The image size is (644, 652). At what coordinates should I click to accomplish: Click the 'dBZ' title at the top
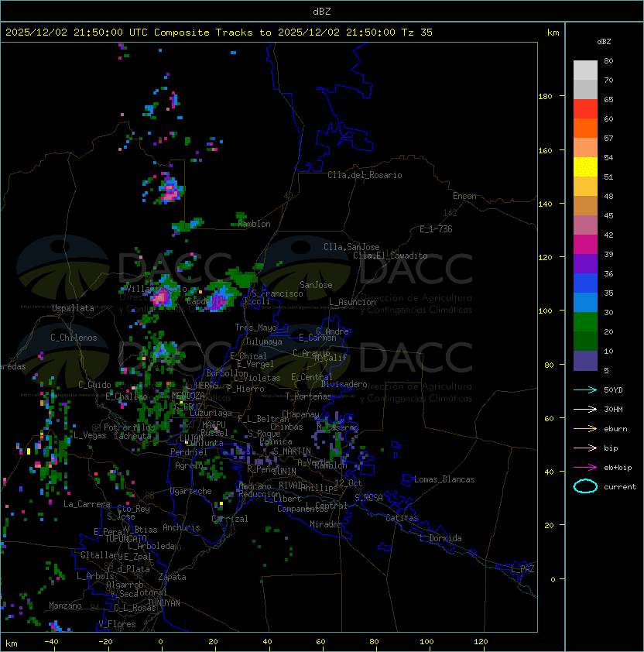[x=322, y=11]
